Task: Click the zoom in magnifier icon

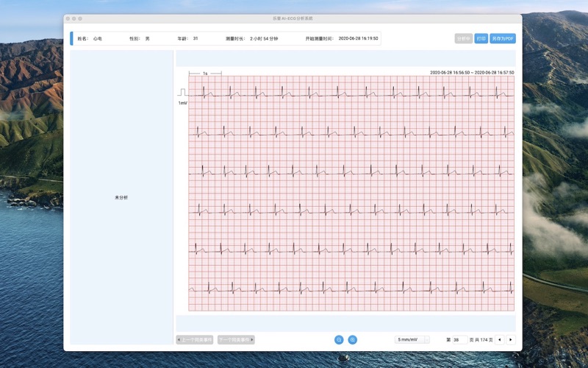Action: click(353, 339)
